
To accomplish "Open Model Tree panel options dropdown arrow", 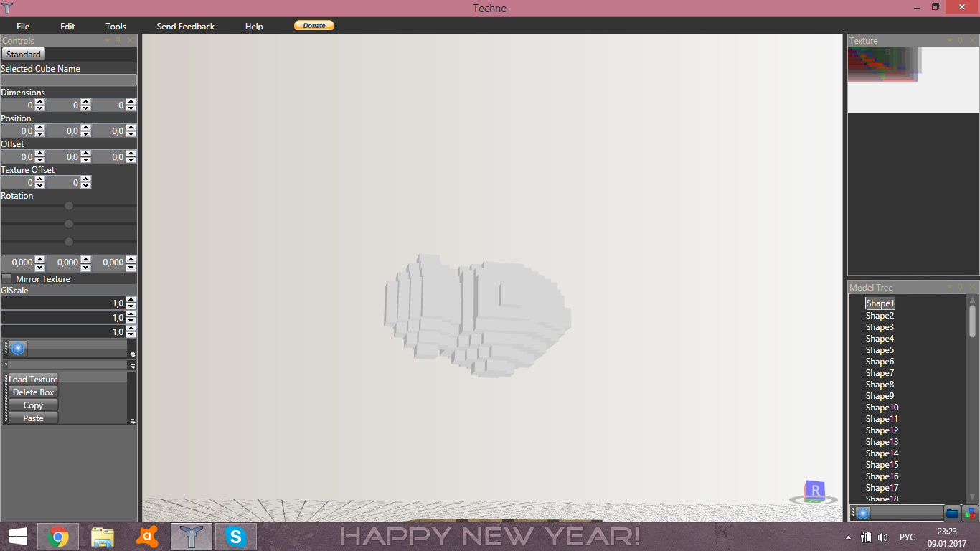I will coord(950,287).
